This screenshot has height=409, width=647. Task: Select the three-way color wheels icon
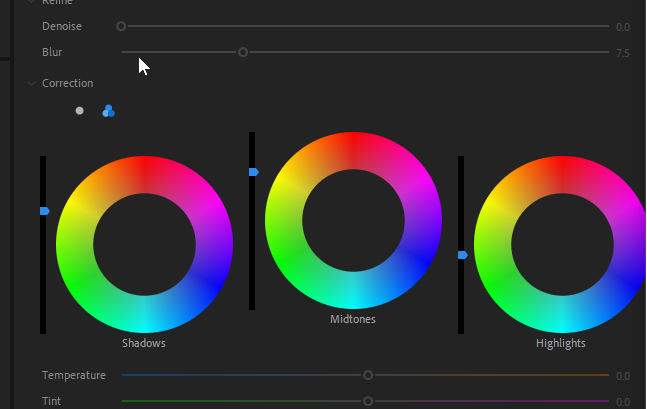[108, 111]
